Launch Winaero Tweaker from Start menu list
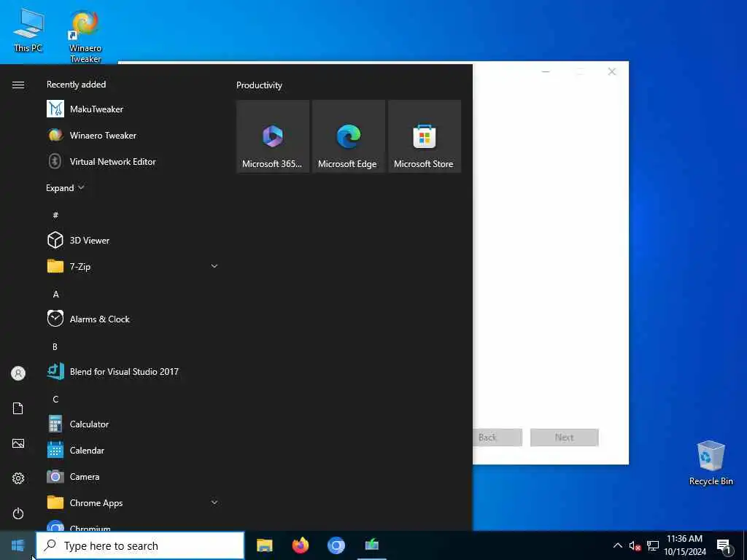The image size is (747, 560). (x=133, y=135)
